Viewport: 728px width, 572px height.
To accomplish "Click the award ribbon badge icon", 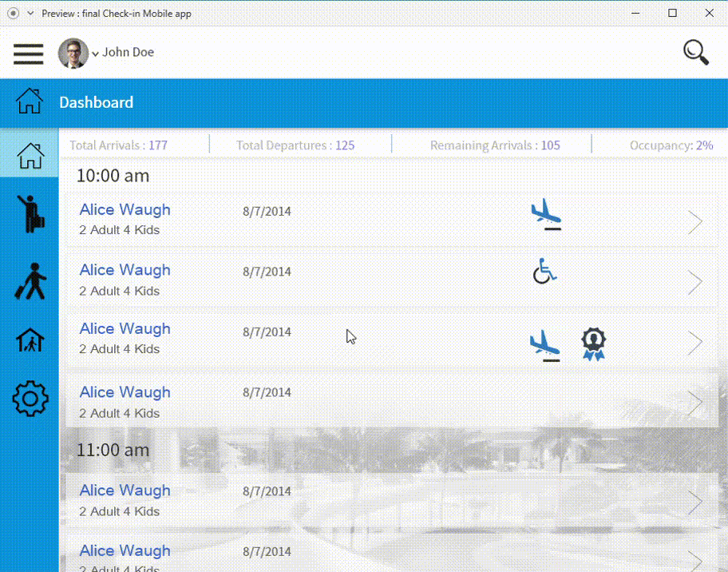I will (593, 344).
